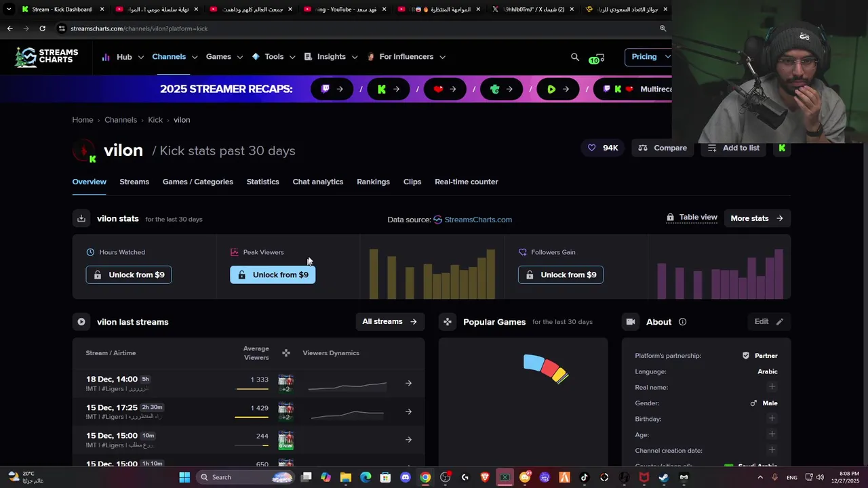Switch to the Overview tab
Image resolution: width=868 pixels, height=488 pixels.
click(90, 182)
